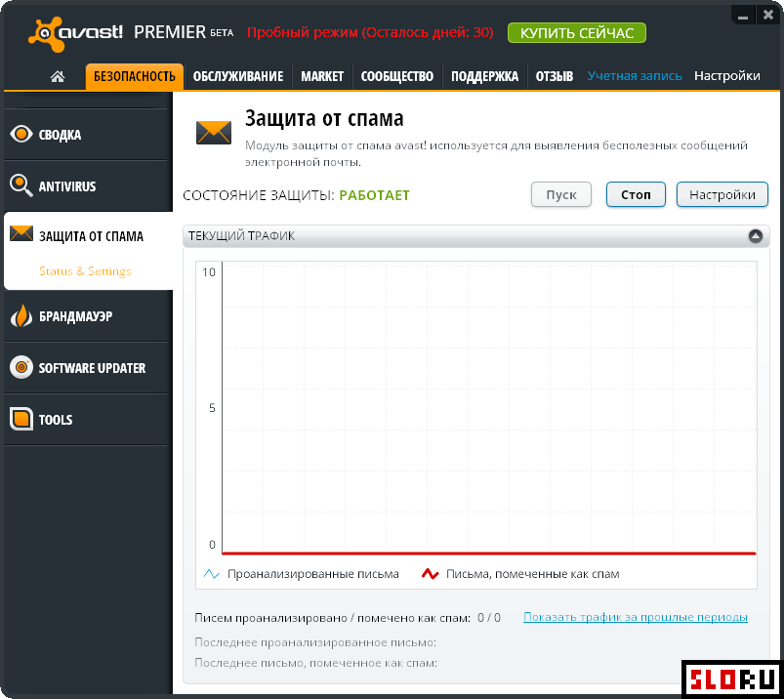Switch to the Безопасность tab
Image resolution: width=784 pixels, height=699 pixels.
pyautogui.click(x=135, y=76)
